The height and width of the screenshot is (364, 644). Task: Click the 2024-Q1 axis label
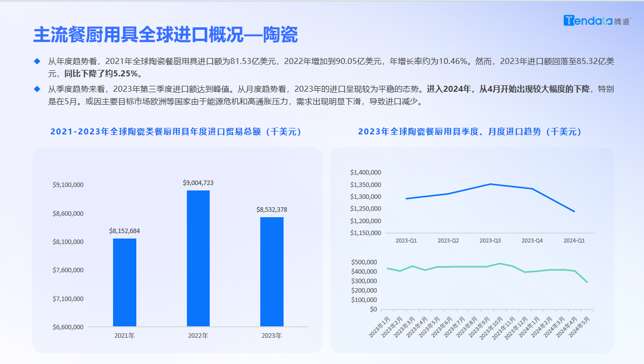pos(574,241)
